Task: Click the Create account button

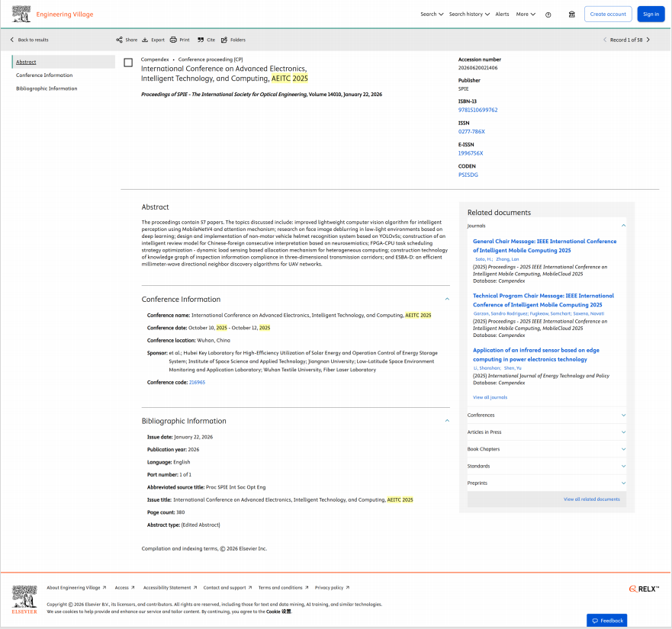Action: [x=608, y=14]
